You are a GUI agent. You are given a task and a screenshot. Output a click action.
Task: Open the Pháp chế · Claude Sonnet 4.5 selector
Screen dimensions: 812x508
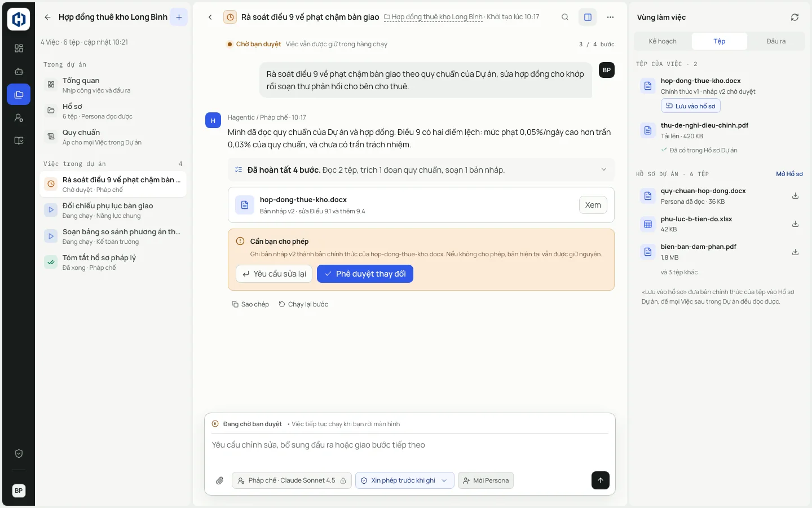click(x=292, y=480)
